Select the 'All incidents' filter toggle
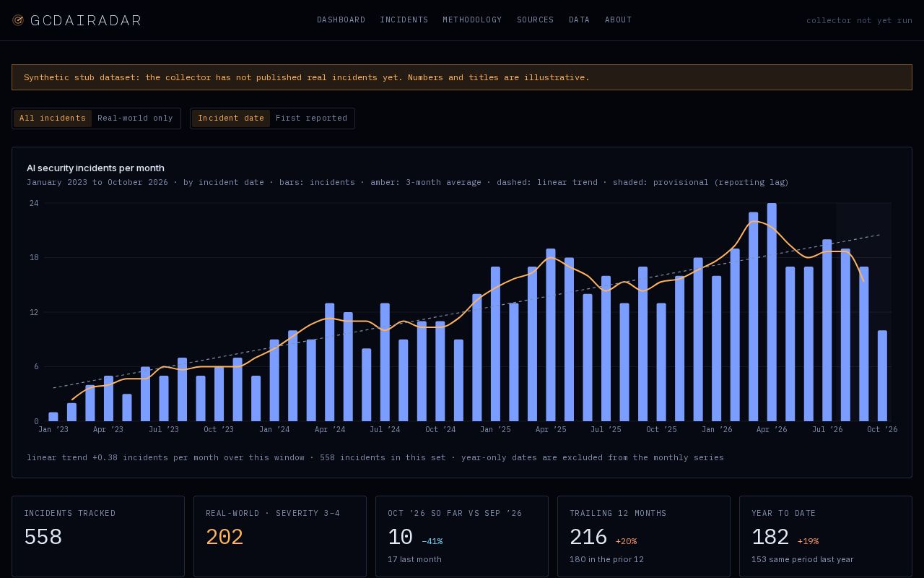This screenshot has height=578, width=924. pyautogui.click(x=53, y=118)
